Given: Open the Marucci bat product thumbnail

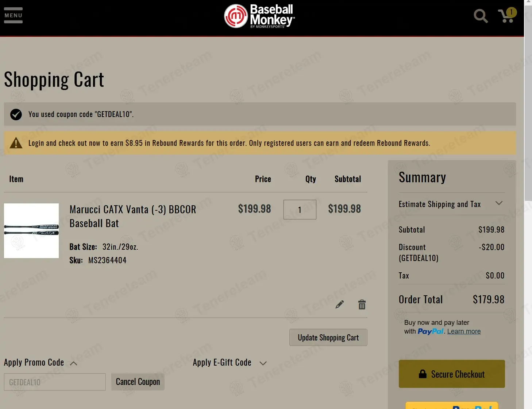Looking at the screenshot, I should pyautogui.click(x=31, y=231).
